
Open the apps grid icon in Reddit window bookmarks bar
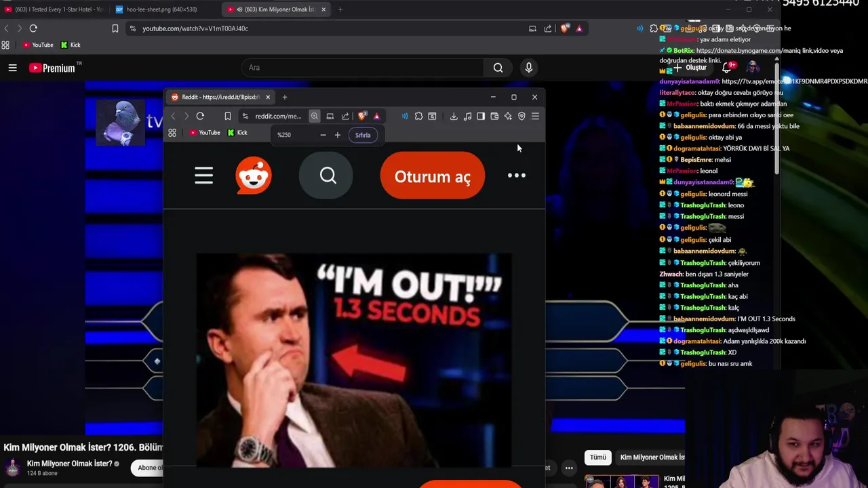tap(172, 133)
